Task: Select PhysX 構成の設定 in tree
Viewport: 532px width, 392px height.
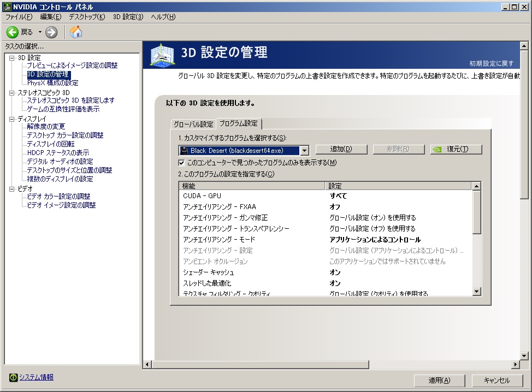Action: coord(52,83)
